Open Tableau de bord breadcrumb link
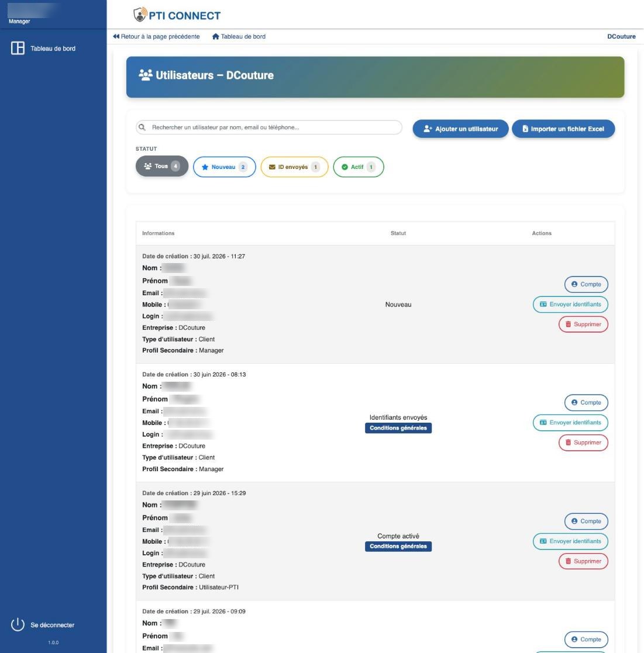The width and height of the screenshot is (644, 653). (239, 37)
